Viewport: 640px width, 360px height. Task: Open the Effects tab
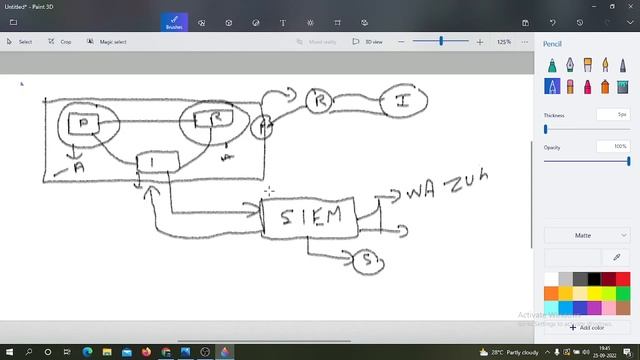pyautogui.click(x=310, y=23)
